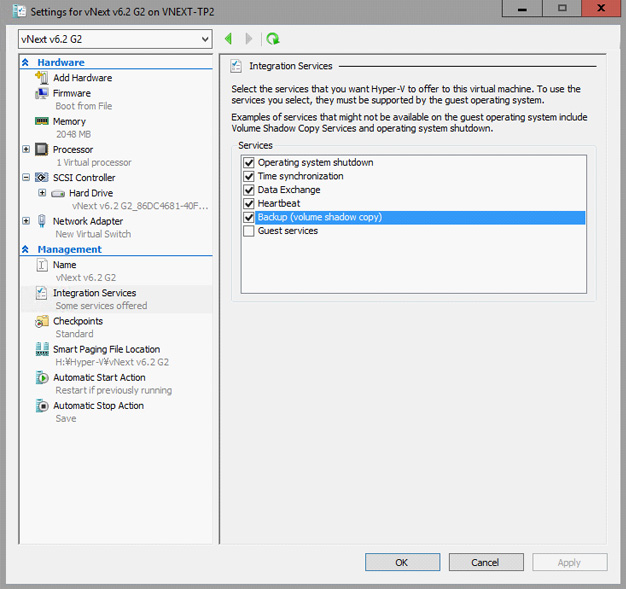This screenshot has height=589, width=626.
Task: Select the Firmware settings item
Action: tap(72, 93)
